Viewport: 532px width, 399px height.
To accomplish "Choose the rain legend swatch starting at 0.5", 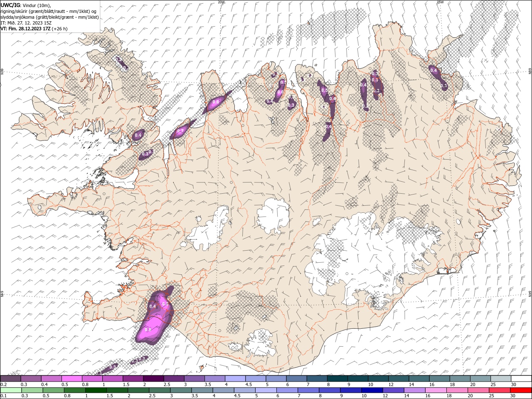I will (x=53, y=390).
